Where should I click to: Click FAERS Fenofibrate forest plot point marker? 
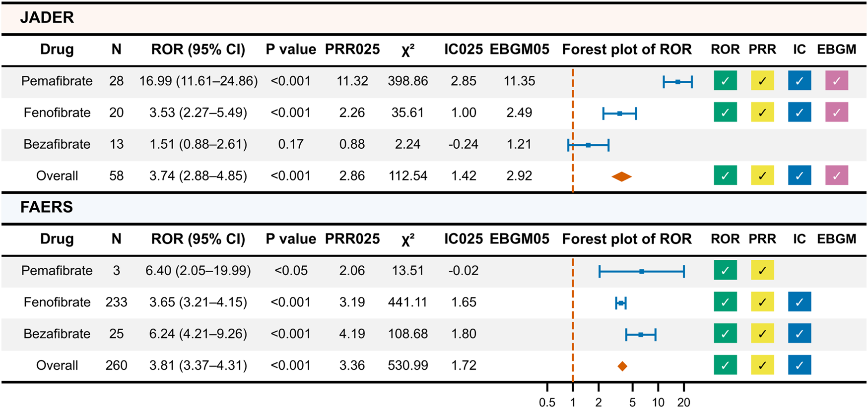click(x=621, y=303)
